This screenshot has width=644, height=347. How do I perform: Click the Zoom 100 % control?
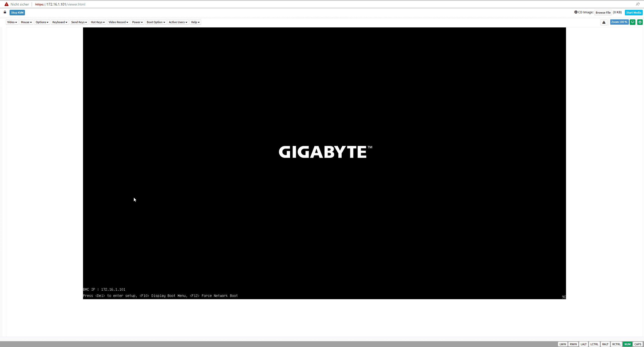click(x=619, y=22)
